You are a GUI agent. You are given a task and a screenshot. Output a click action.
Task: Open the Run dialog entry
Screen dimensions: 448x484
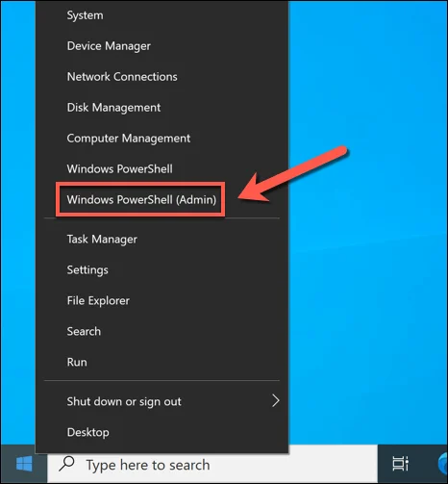[77, 362]
